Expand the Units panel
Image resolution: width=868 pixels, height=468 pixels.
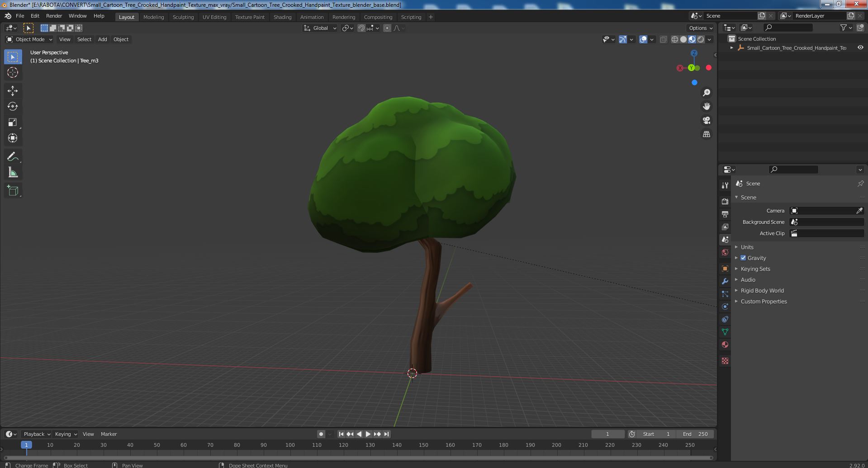tap(747, 247)
